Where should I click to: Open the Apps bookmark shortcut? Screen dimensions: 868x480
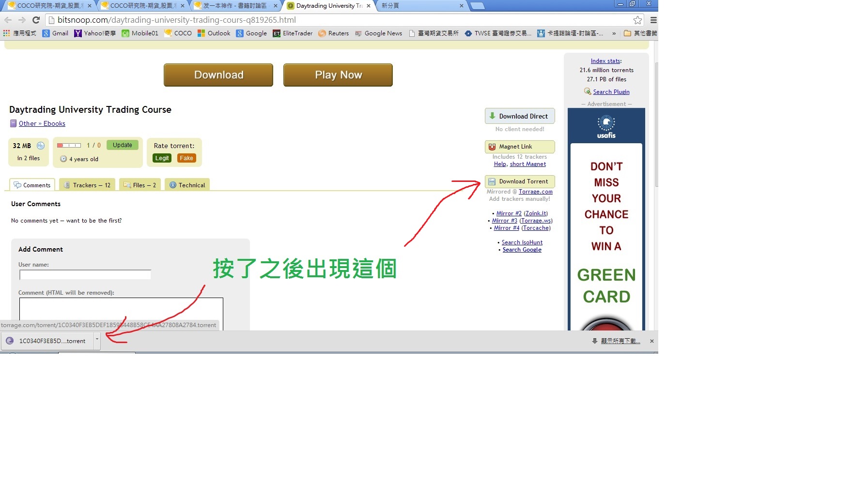pos(20,33)
